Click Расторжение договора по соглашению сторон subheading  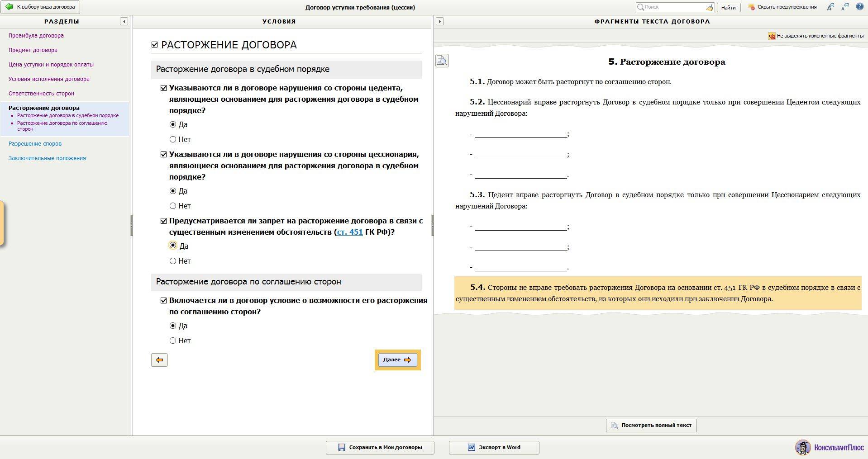click(248, 282)
